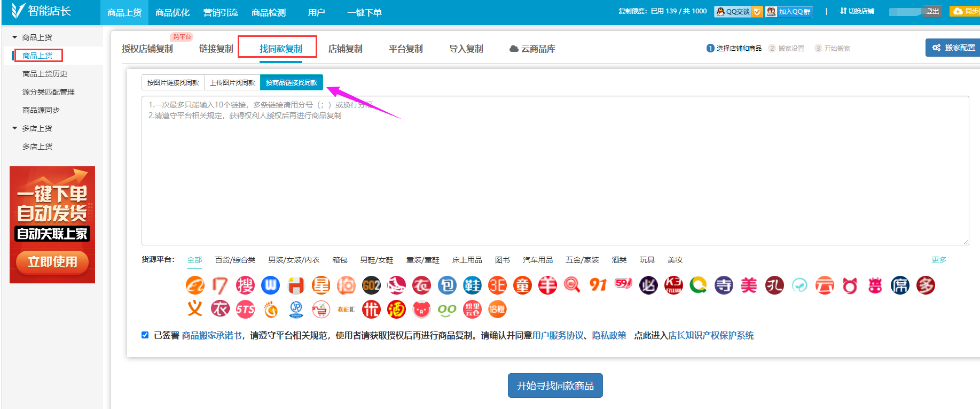This screenshot has width=980, height=409.
Task: Click the 开始寻找同款商品 button
Action: (555, 385)
